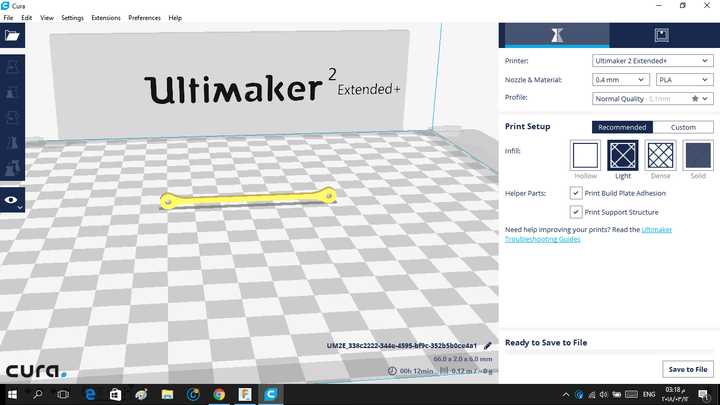Screen dimensions: 720x405
Task: Click the Cura taskbar icon
Action: coord(271,394)
